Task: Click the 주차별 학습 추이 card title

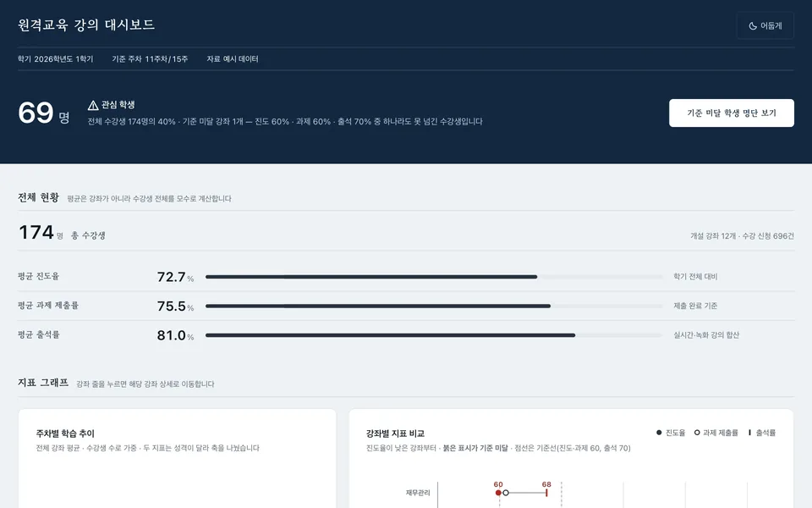Action: click(x=65, y=433)
